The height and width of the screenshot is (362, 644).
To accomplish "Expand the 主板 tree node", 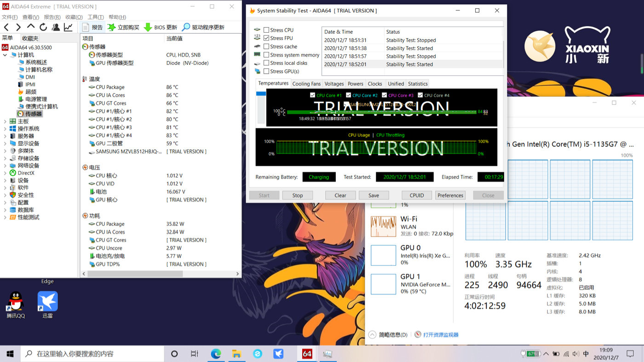I will (5, 121).
